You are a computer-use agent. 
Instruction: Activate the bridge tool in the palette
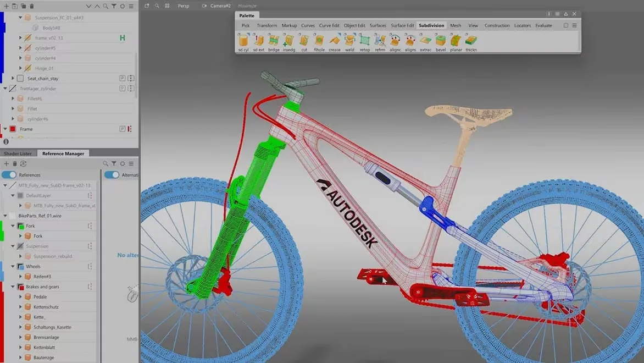coord(273,41)
